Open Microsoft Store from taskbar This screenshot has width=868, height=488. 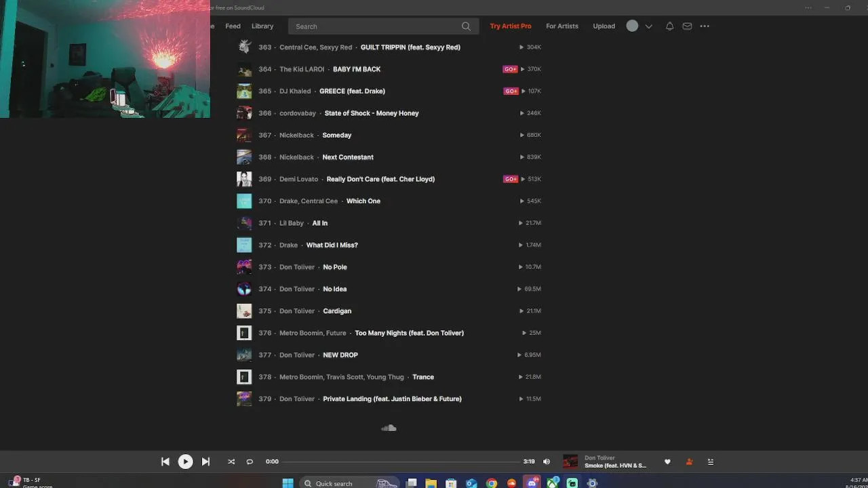click(451, 483)
